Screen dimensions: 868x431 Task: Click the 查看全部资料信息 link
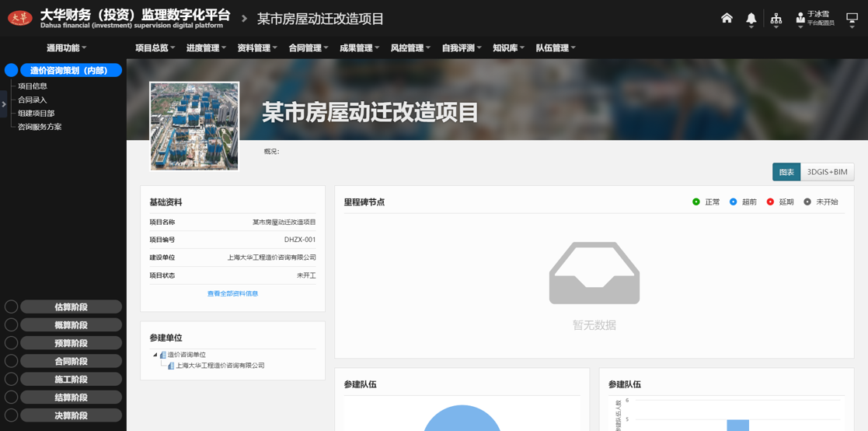point(232,293)
